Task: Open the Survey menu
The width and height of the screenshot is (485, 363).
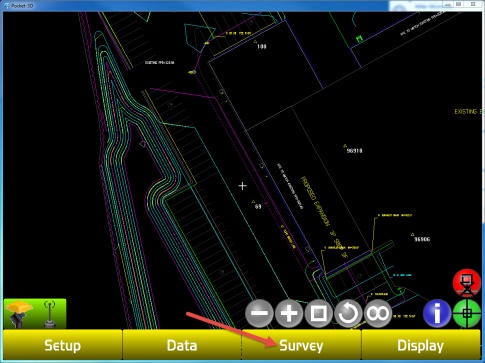Action: pyautogui.click(x=301, y=345)
